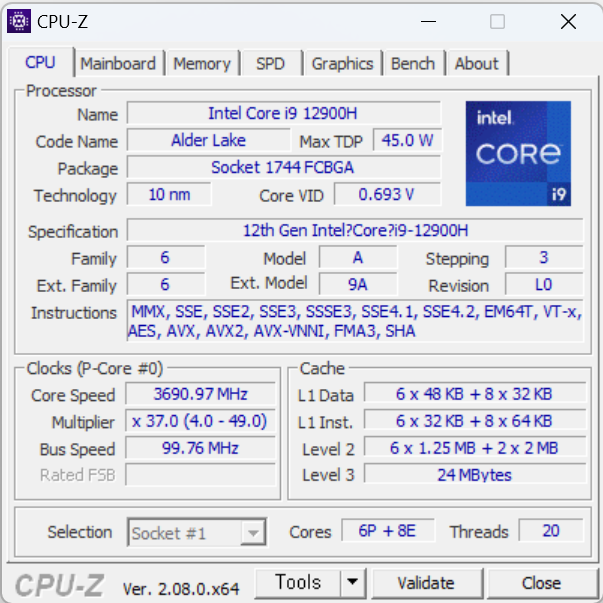Click the Name field Intel Core i9 12900H

(284, 113)
